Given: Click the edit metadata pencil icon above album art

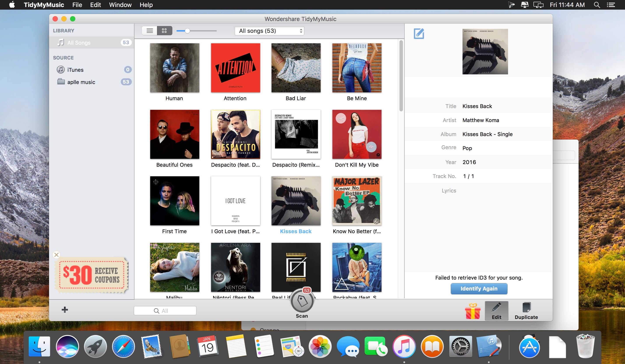Looking at the screenshot, I should [419, 34].
